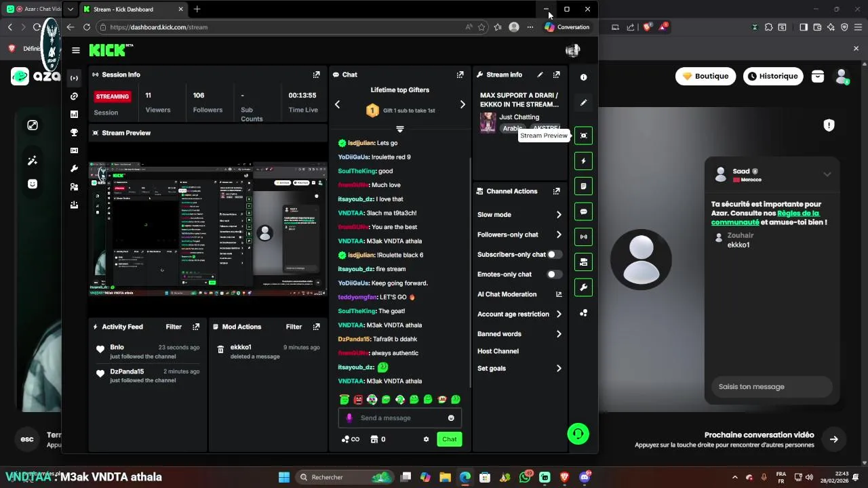The image size is (868, 488).
Task: Open the green headset support button
Action: pos(578,434)
